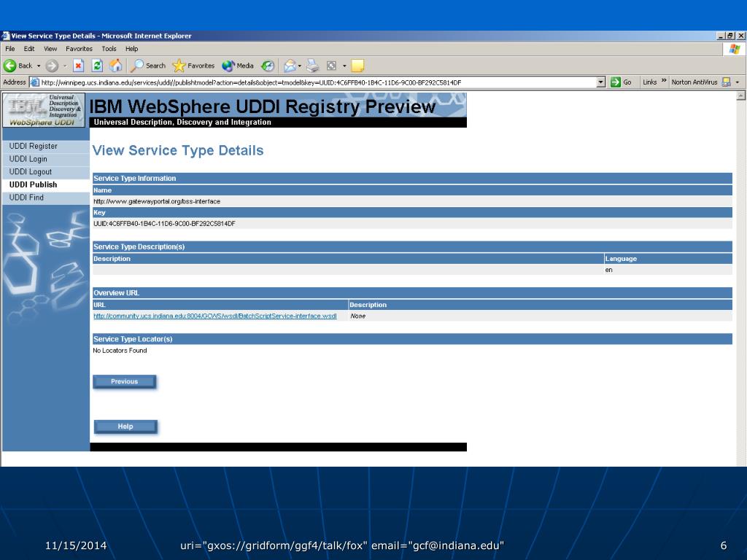The width and height of the screenshot is (747, 560).
Task: Expand the Address bar dropdown arrow
Action: (x=601, y=82)
